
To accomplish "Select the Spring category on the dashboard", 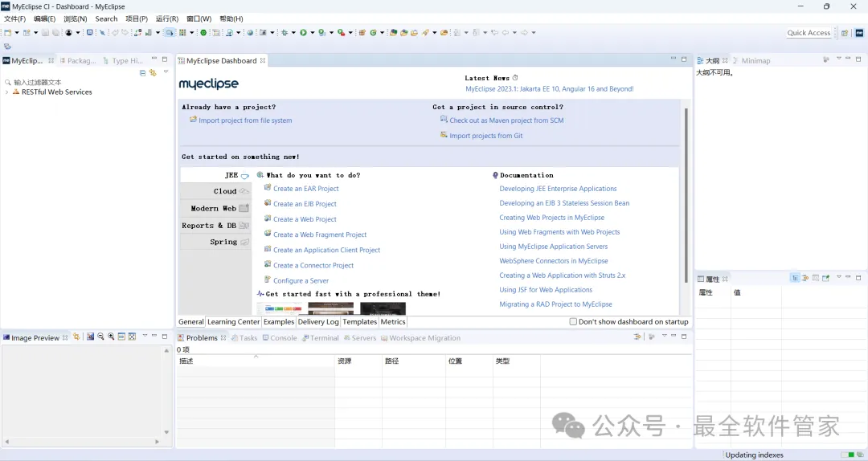I will (215, 242).
